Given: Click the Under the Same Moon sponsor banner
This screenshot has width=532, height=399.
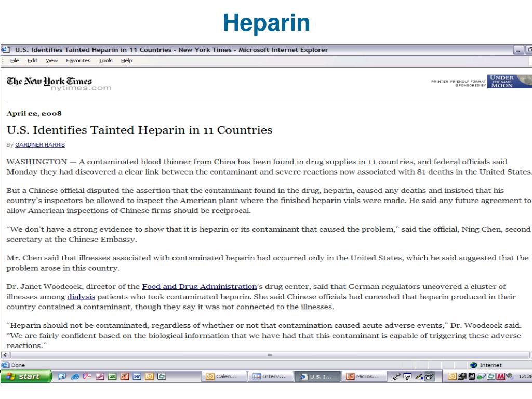Looking at the screenshot, I should [x=509, y=82].
